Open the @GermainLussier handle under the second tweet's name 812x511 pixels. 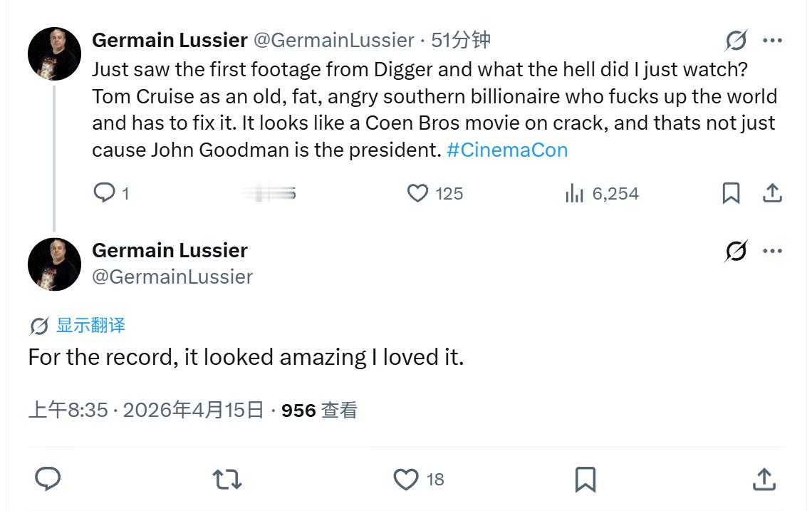(172, 277)
